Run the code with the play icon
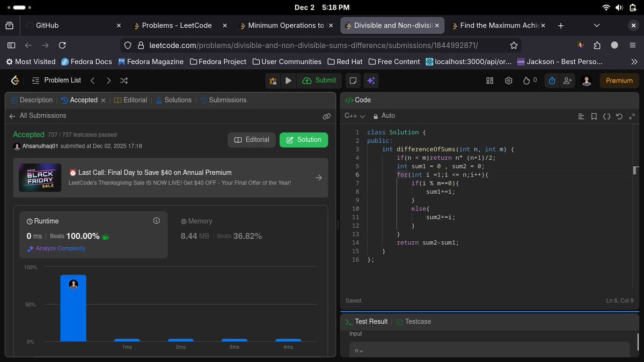The height and width of the screenshot is (362, 644). coord(289,80)
